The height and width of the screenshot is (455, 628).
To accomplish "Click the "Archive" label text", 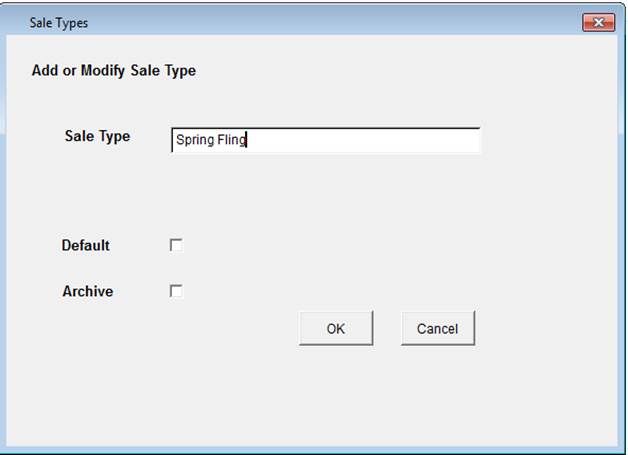I will (88, 292).
